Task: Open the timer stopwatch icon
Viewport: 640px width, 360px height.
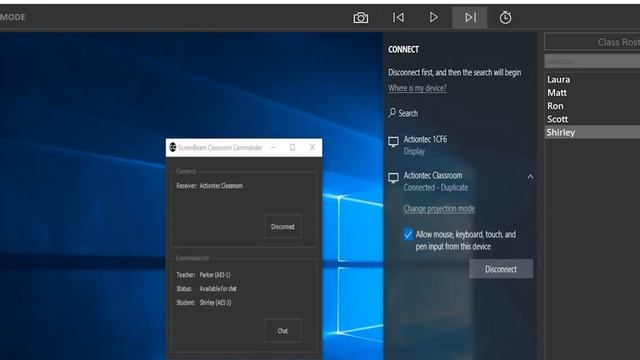Action: [505, 18]
